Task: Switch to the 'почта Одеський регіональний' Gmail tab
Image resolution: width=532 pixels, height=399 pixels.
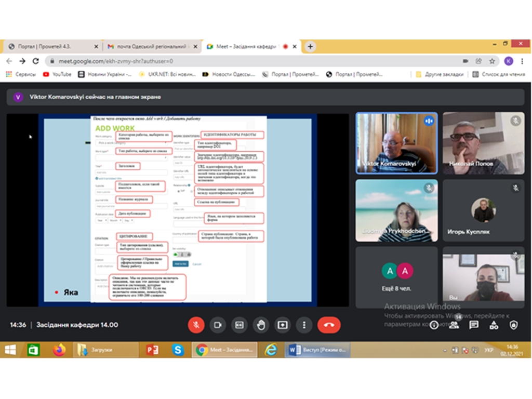Action: point(151,46)
